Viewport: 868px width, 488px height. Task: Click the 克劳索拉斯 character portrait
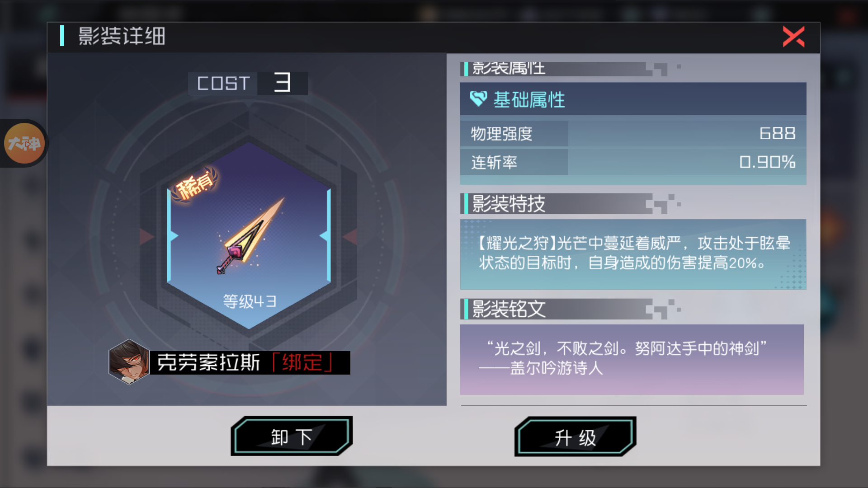pyautogui.click(x=129, y=362)
